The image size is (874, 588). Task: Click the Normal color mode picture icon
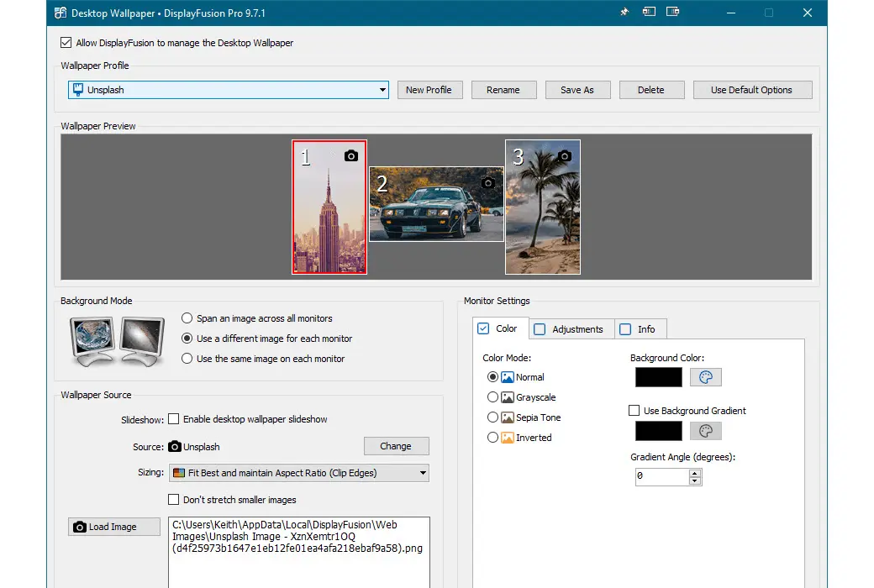(508, 377)
